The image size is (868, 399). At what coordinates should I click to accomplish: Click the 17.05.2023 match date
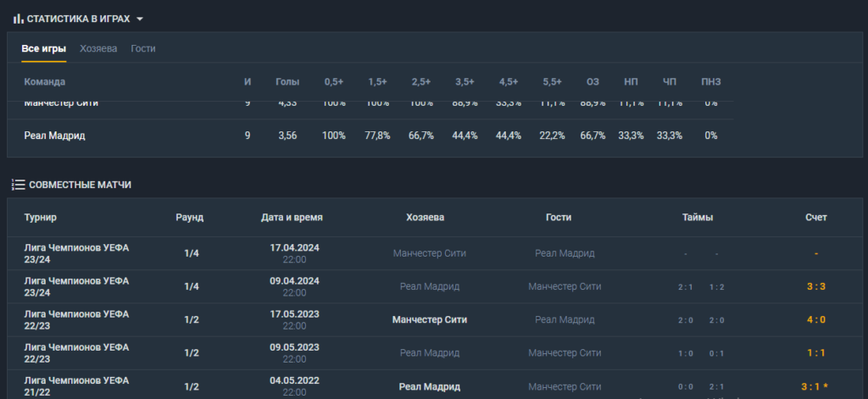click(294, 314)
